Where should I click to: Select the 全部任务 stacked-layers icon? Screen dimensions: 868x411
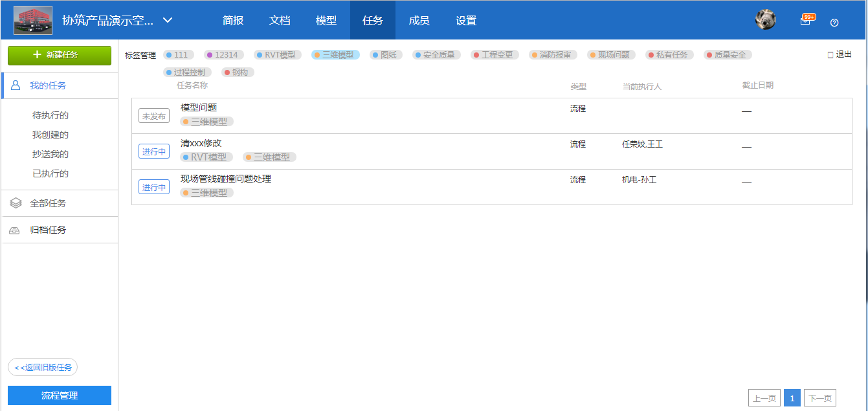[14, 203]
